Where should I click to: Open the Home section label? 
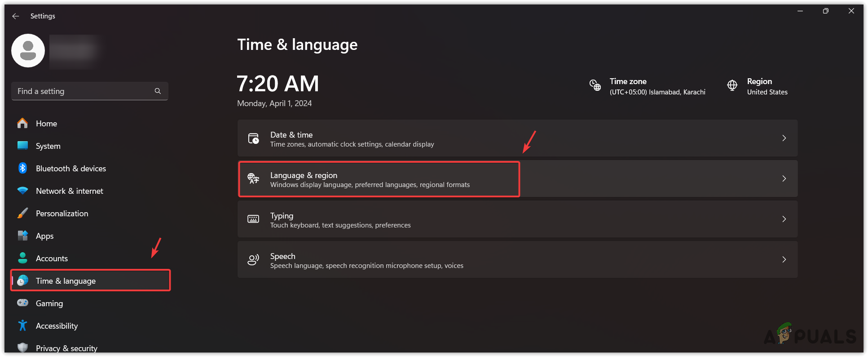coord(46,124)
